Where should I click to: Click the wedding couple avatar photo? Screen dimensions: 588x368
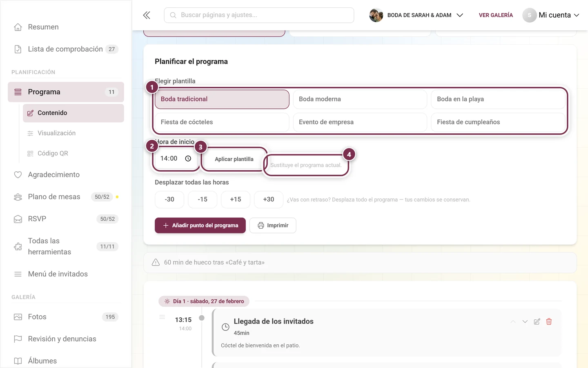[376, 15]
